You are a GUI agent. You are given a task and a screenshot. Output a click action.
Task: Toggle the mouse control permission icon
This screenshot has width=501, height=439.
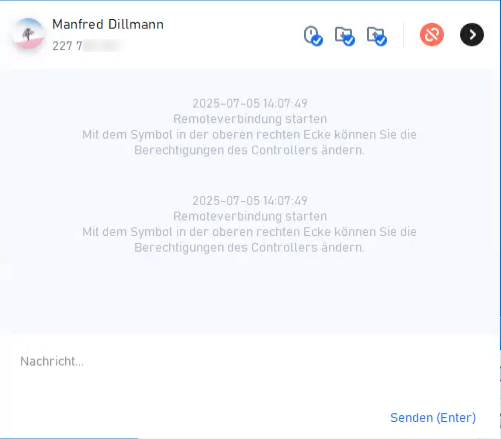click(x=313, y=35)
